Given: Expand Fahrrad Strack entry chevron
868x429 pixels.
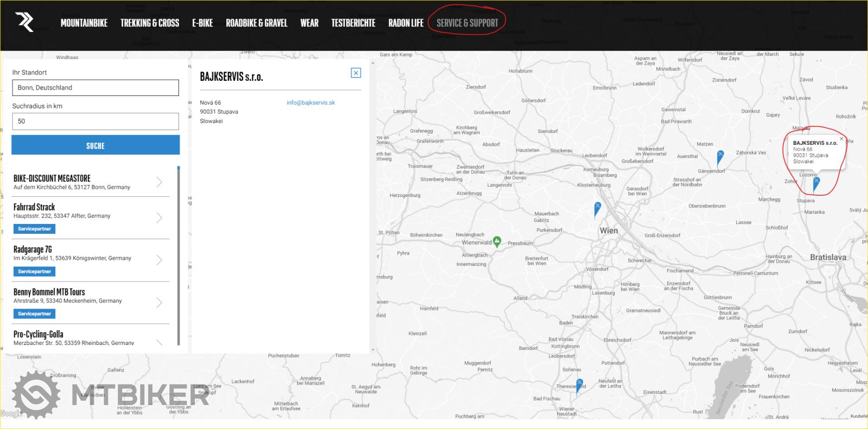Looking at the screenshot, I should click(159, 217).
